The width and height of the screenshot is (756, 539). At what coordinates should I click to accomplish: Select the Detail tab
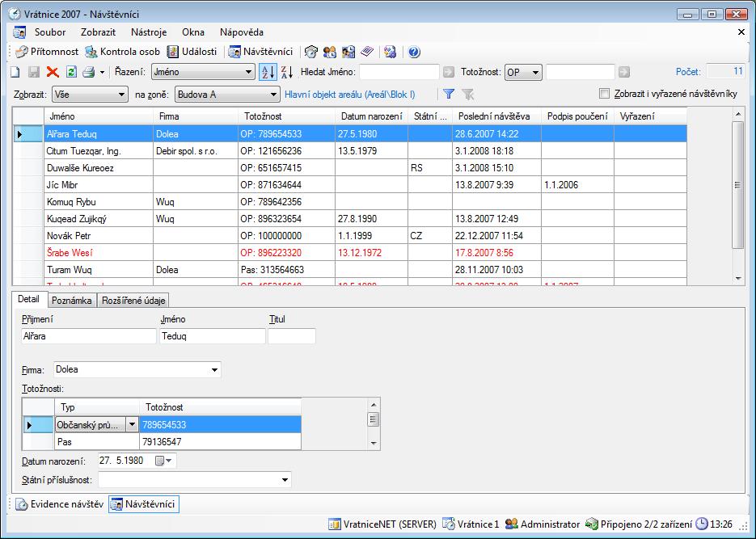pyautogui.click(x=28, y=299)
